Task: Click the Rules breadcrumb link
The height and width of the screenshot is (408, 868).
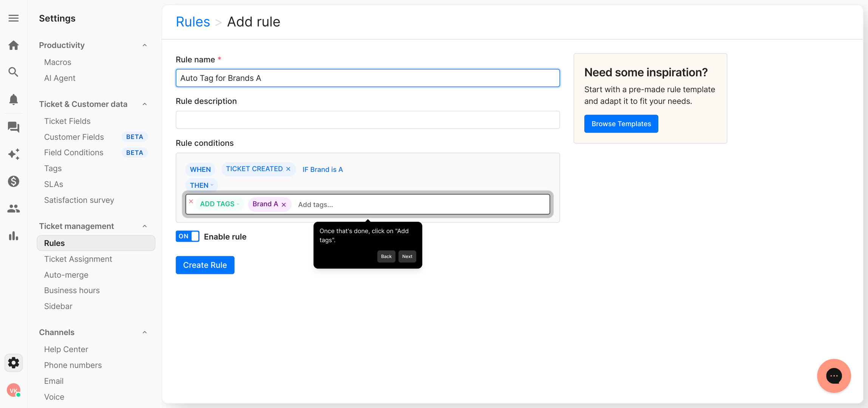Action: 193,22
